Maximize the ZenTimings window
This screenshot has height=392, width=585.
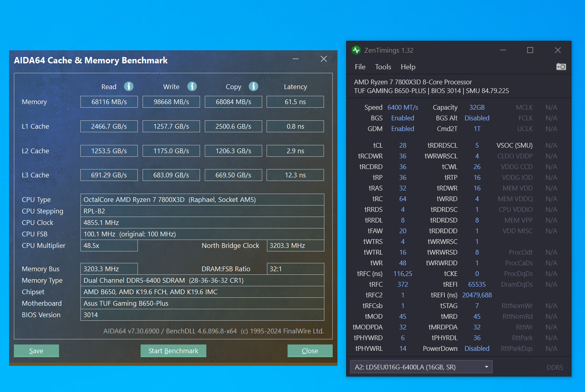click(530, 50)
